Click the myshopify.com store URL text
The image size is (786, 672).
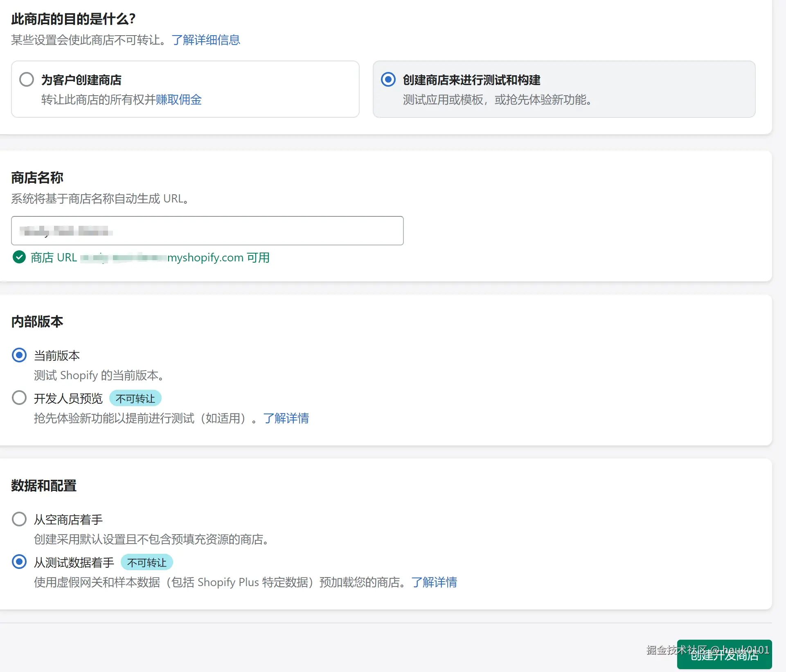coord(205,257)
